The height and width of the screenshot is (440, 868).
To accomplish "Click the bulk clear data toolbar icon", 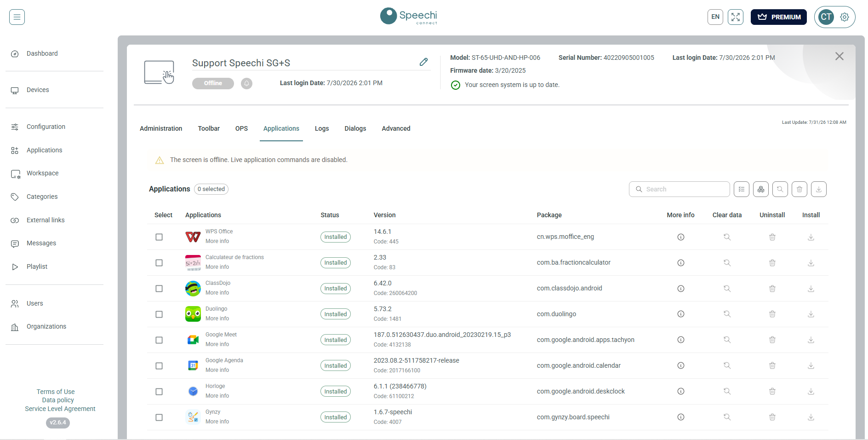I will 780,189.
